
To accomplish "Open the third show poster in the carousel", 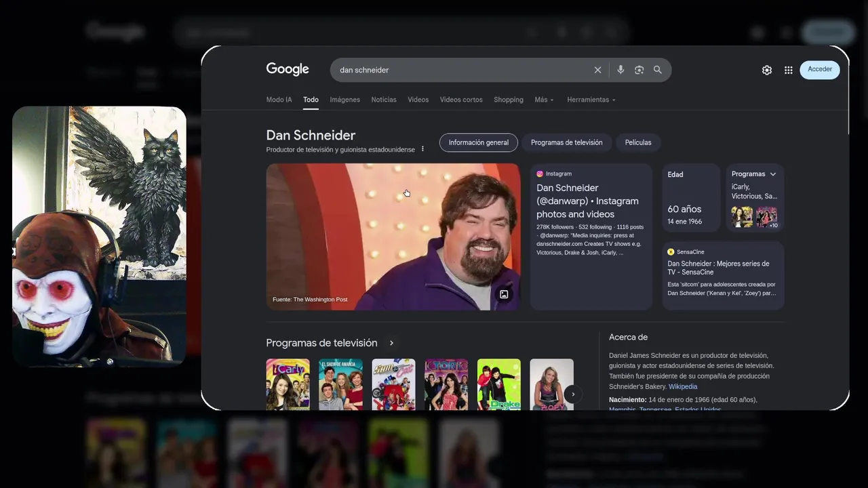I will pos(393,384).
